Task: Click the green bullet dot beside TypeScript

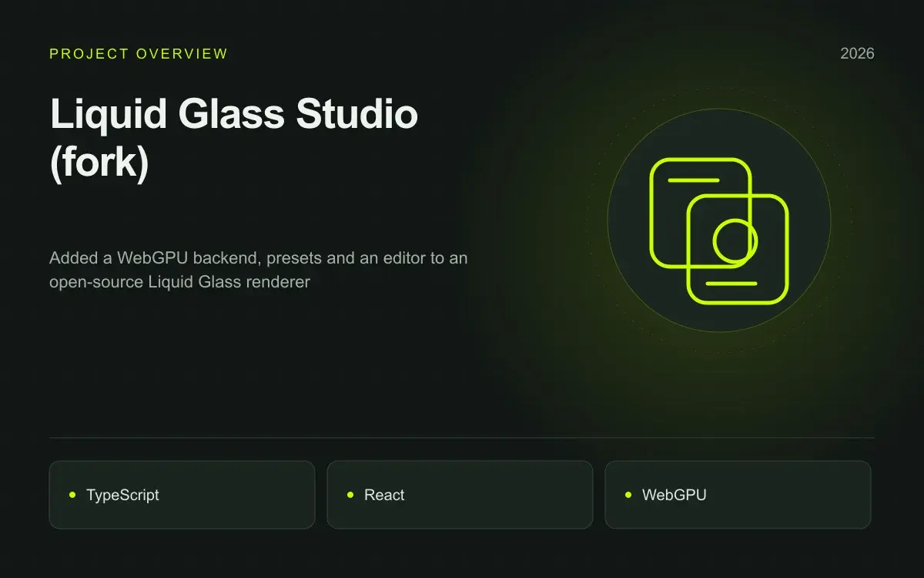Action: coord(72,495)
